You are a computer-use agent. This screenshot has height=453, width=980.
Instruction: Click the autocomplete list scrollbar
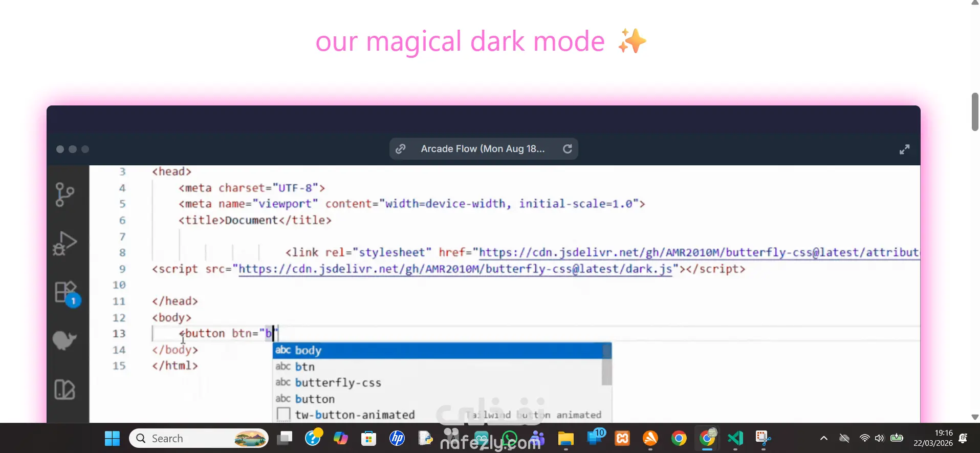point(607,364)
